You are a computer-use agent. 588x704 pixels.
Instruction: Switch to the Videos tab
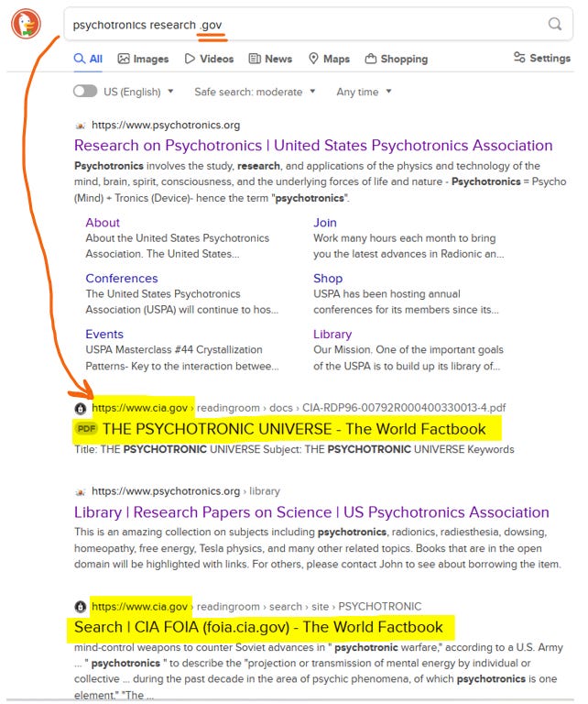click(210, 59)
